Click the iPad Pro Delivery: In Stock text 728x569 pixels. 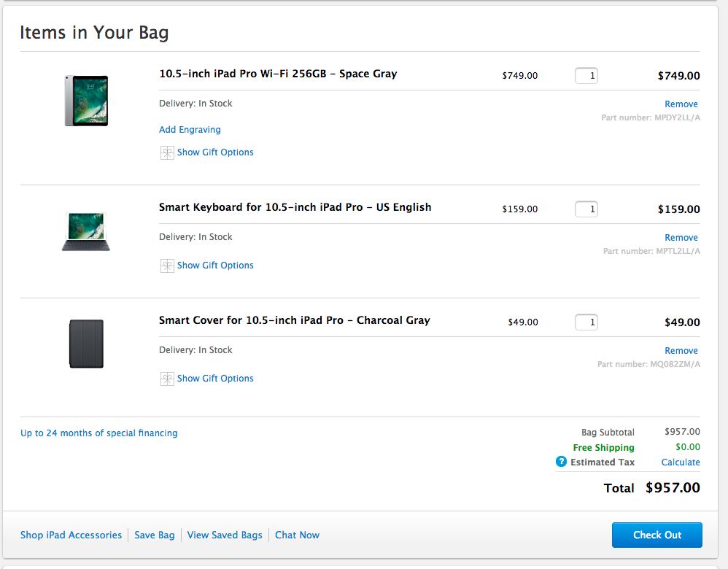tap(195, 104)
